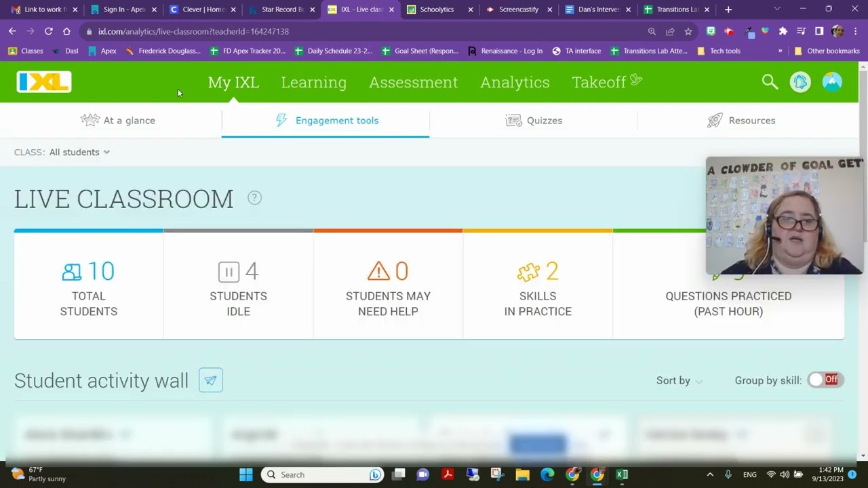The height and width of the screenshot is (488, 868).
Task: Open the Assessment menu
Action: pos(413,82)
